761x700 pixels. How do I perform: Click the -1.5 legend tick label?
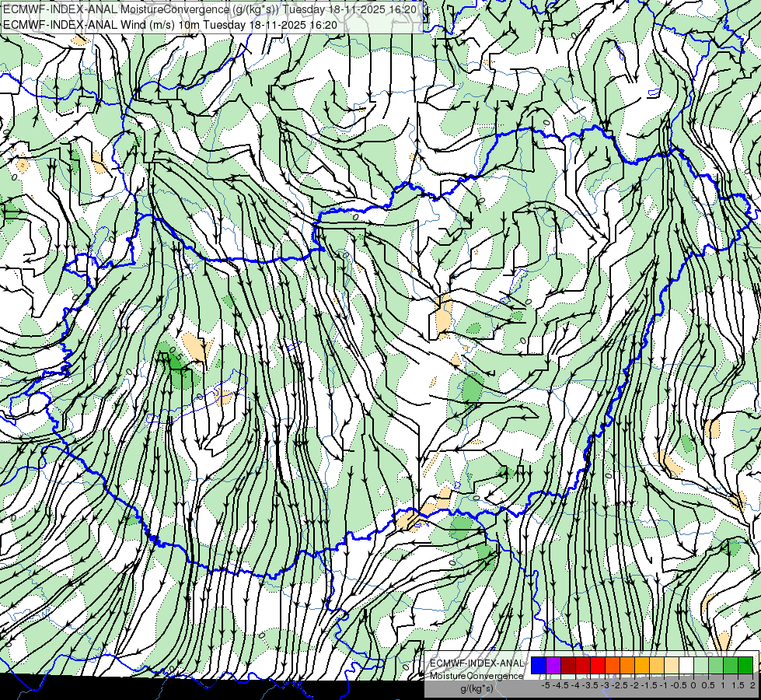[649, 685]
